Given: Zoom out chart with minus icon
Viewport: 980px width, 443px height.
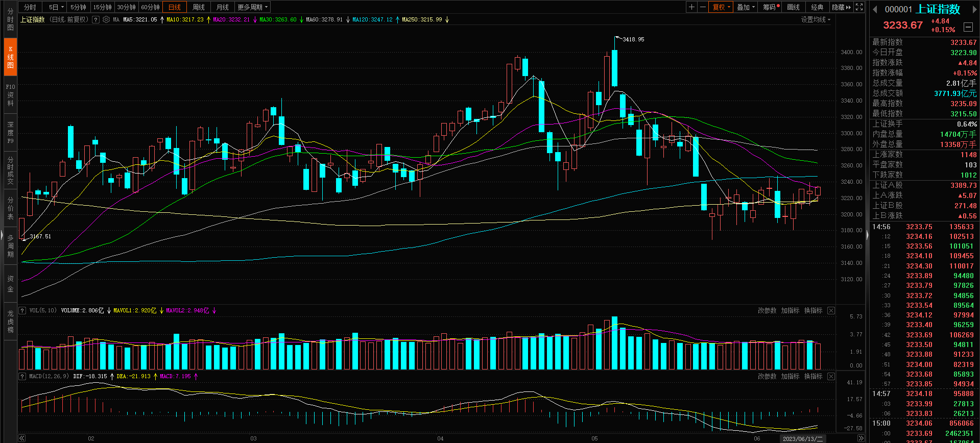Looking at the screenshot, I should [x=703, y=7].
